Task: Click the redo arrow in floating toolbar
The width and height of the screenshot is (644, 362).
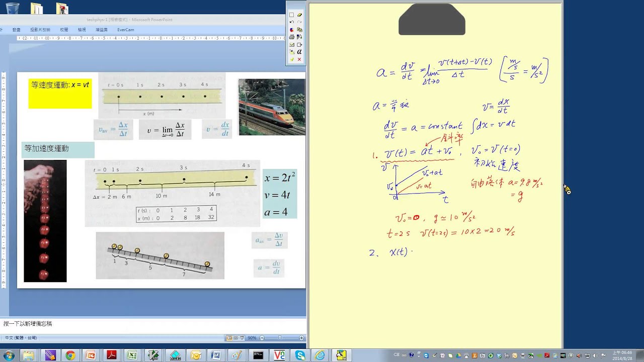Action: pos(299,22)
